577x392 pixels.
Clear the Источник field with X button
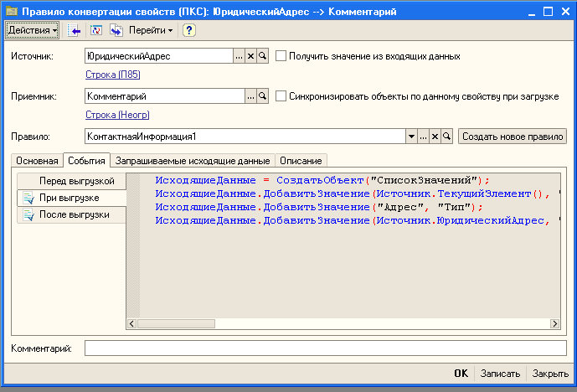point(250,56)
